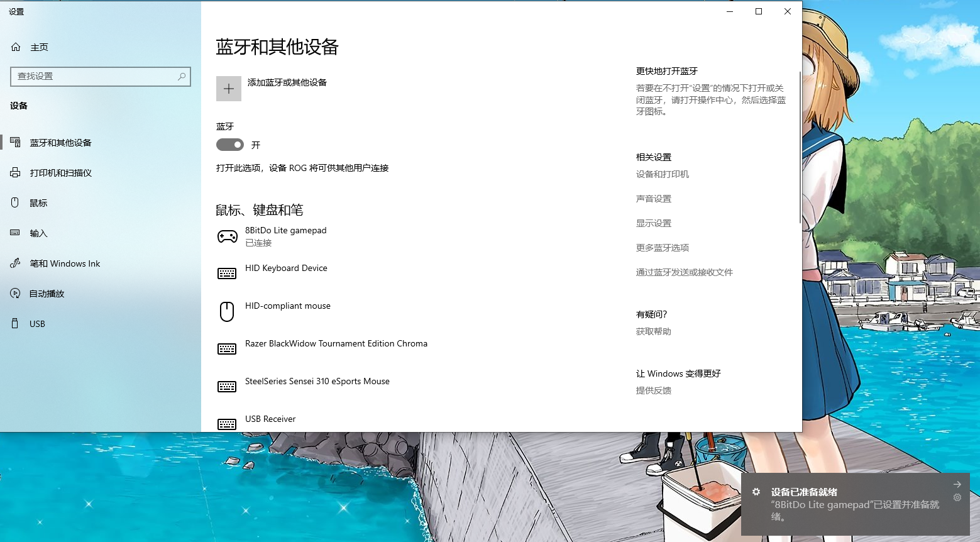
Task: Open the 设备和打印机 link
Action: [x=662, y=174]
